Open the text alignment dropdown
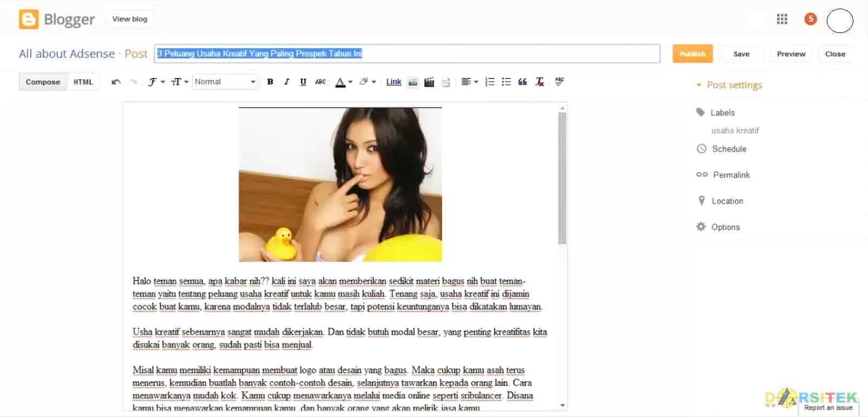The height and width of the screenshot is (417, 868). coord(469,82)
